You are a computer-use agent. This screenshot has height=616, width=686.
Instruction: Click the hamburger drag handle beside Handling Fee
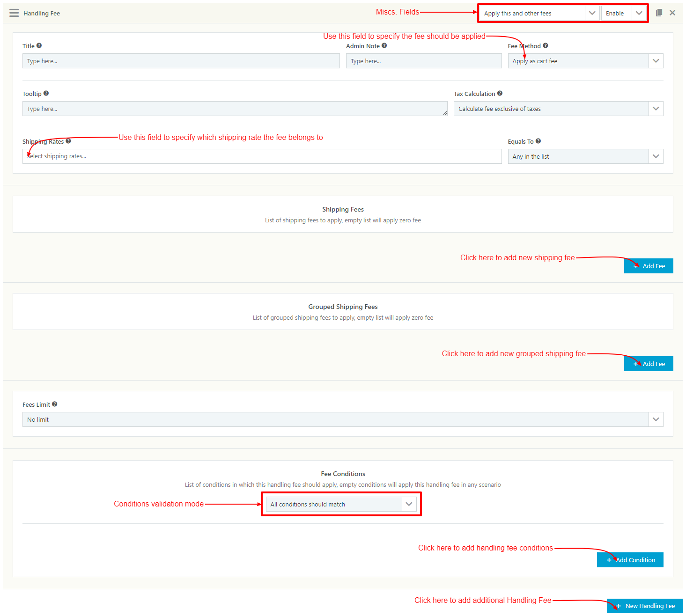(x=14, y=13)
